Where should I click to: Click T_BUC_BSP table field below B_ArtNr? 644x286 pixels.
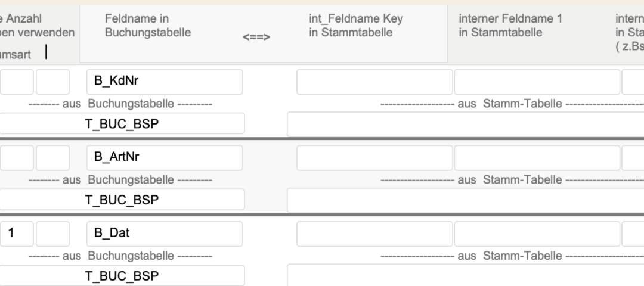pyautogui.click(x=122, y=200)
